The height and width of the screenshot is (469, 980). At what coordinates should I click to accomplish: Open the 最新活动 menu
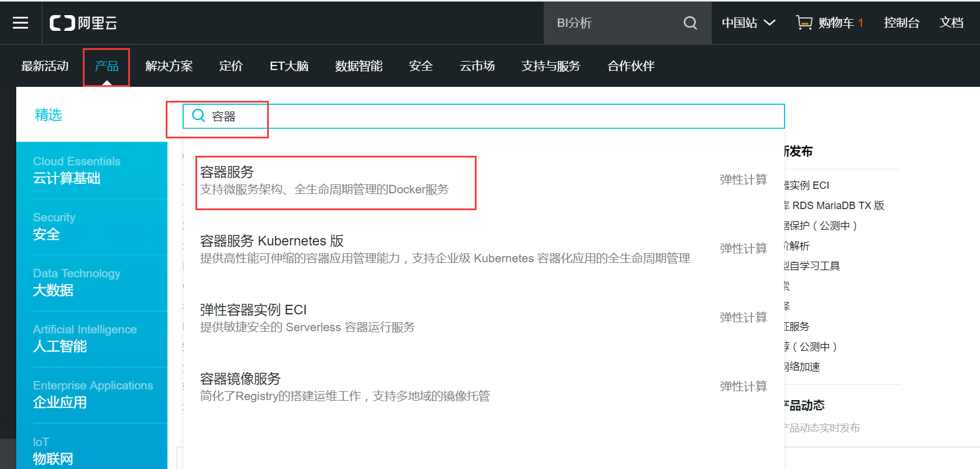click(45, 66)
